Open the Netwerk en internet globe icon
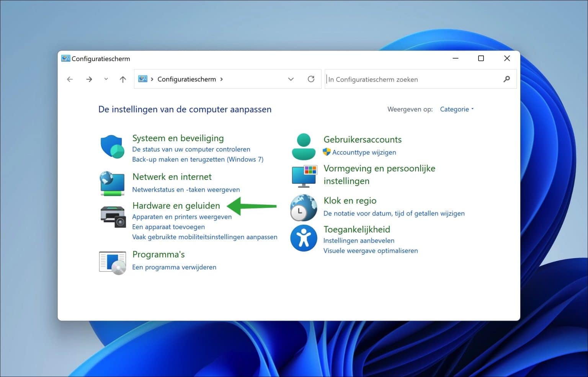This screenshot has height=377, width=588. [x=112, y=184]
